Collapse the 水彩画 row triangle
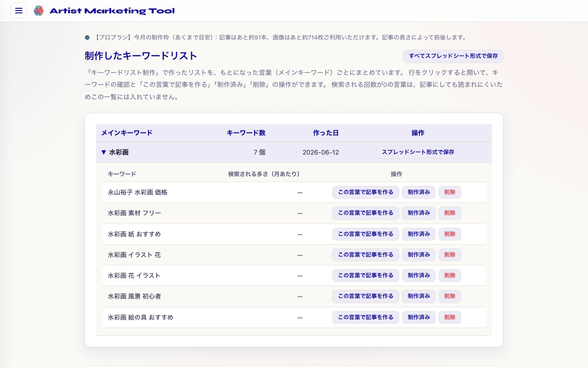 click(x=103, y=152)
